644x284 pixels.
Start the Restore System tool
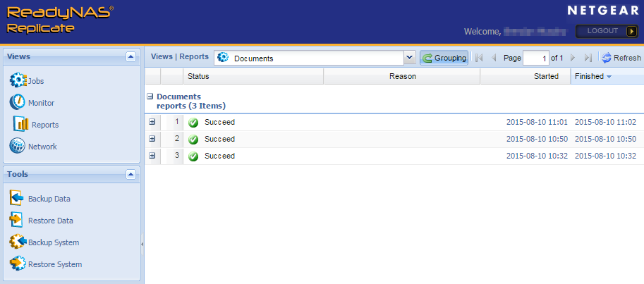tap(18, 264)
